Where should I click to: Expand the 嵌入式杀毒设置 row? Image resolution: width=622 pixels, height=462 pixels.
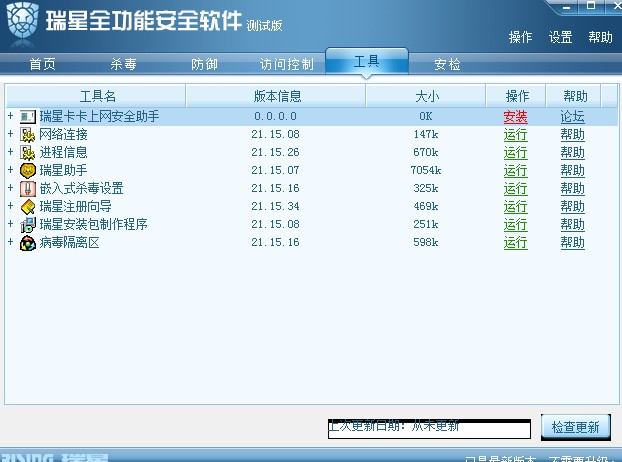pos(11,188)
